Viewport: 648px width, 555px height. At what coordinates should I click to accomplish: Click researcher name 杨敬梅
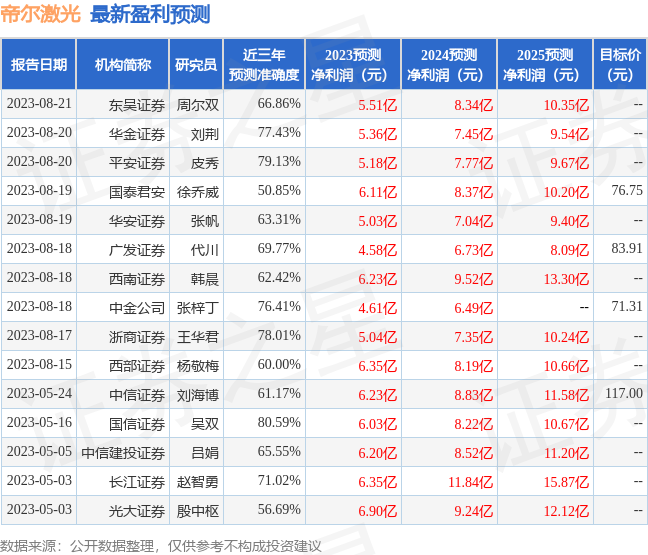click(198, 366)
